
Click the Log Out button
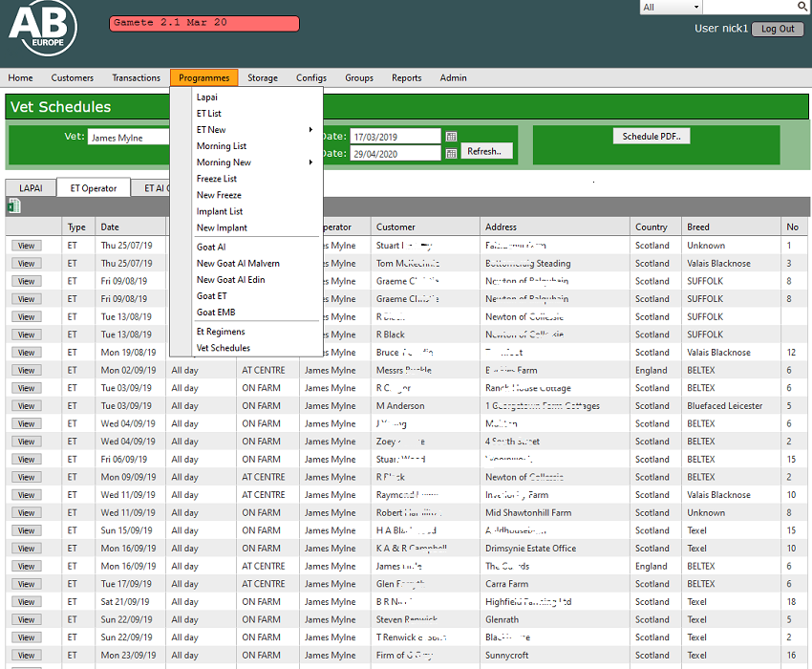tap(778, 29)
